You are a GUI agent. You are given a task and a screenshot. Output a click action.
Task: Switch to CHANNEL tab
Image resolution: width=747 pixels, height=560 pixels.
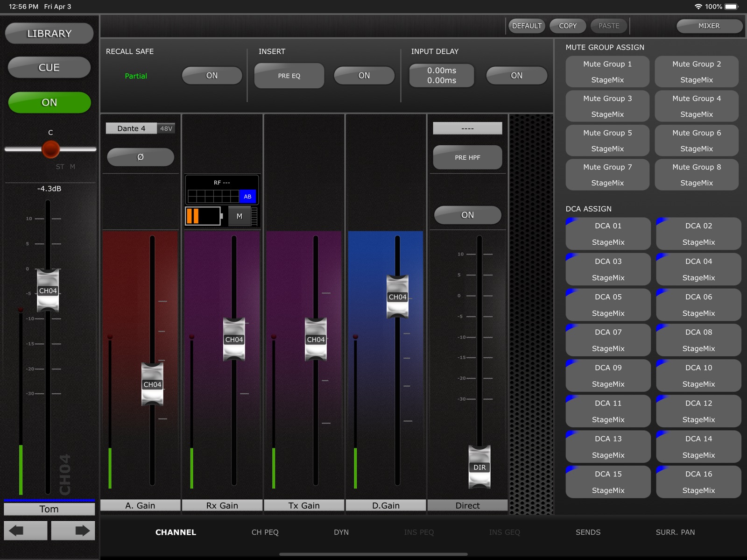coord(176,532)
